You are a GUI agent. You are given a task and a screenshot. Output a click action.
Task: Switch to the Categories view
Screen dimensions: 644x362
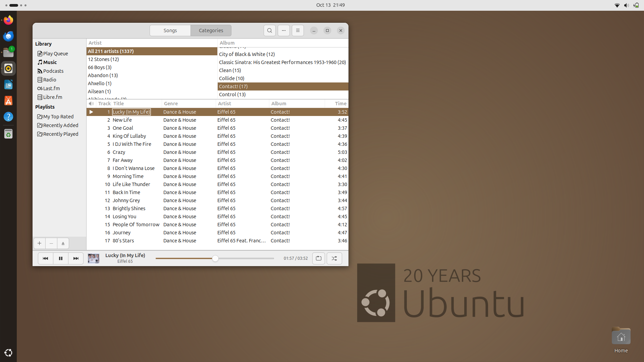tap(211, 31)
